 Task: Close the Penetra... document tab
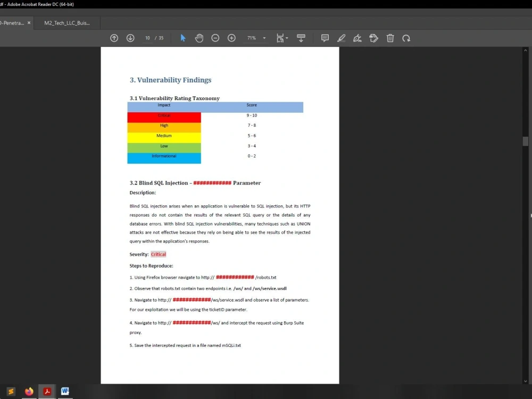click(29, 23)
